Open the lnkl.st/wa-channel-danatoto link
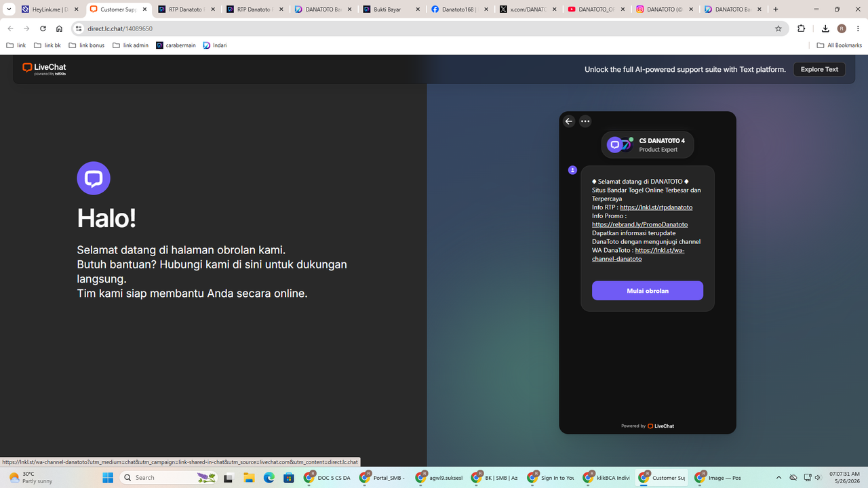 tap(638, 254)
